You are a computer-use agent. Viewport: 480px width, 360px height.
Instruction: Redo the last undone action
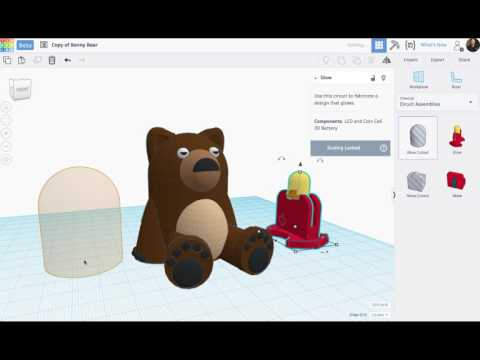click(x=82, y=60)
